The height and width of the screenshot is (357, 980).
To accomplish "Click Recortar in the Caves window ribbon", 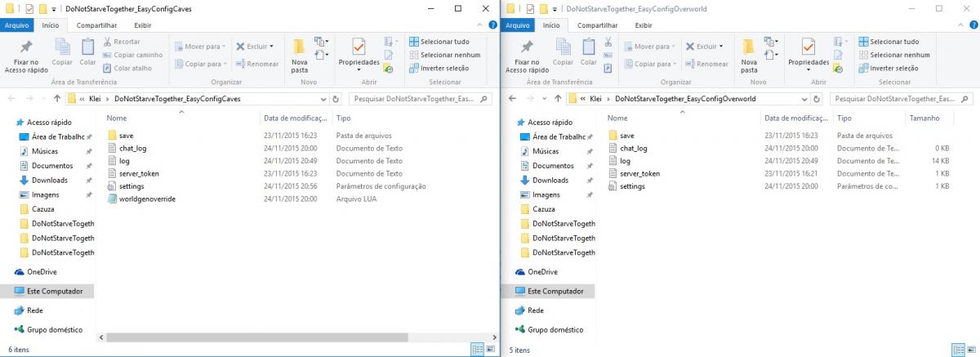I will pos(122,42).
